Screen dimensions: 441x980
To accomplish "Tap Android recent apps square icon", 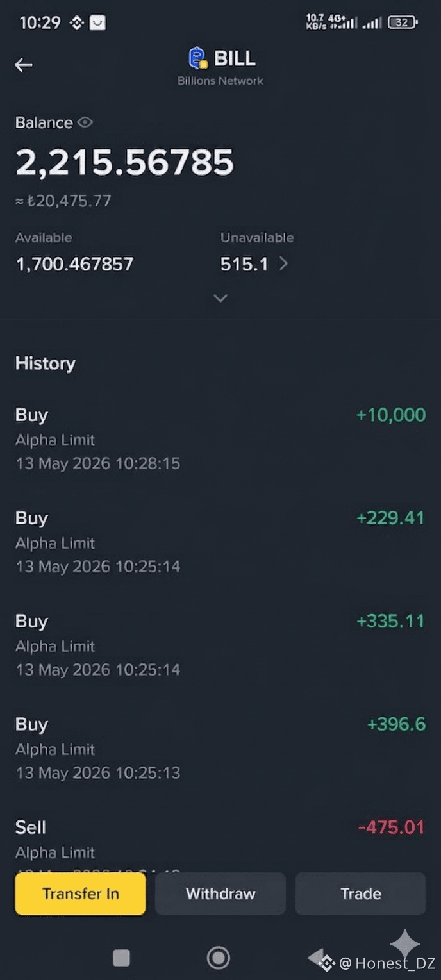I will click(121, 958).
